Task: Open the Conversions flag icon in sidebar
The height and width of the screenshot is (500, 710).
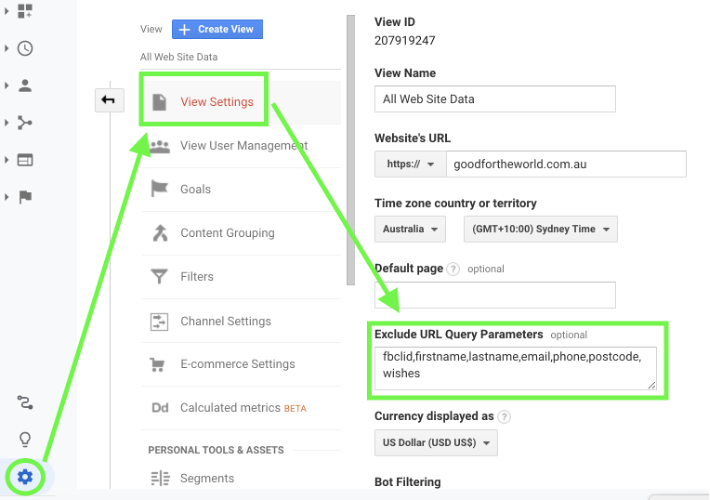Action: point(25,197)
